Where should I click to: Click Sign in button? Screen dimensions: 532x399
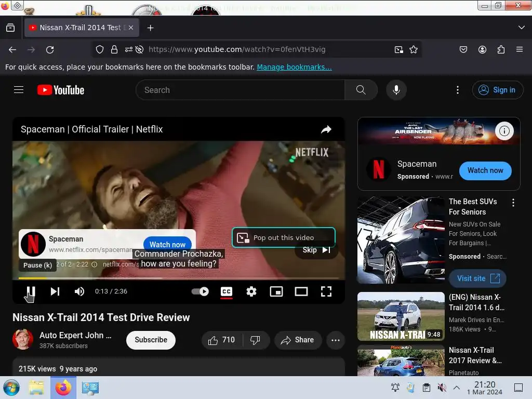click(497, 90)
